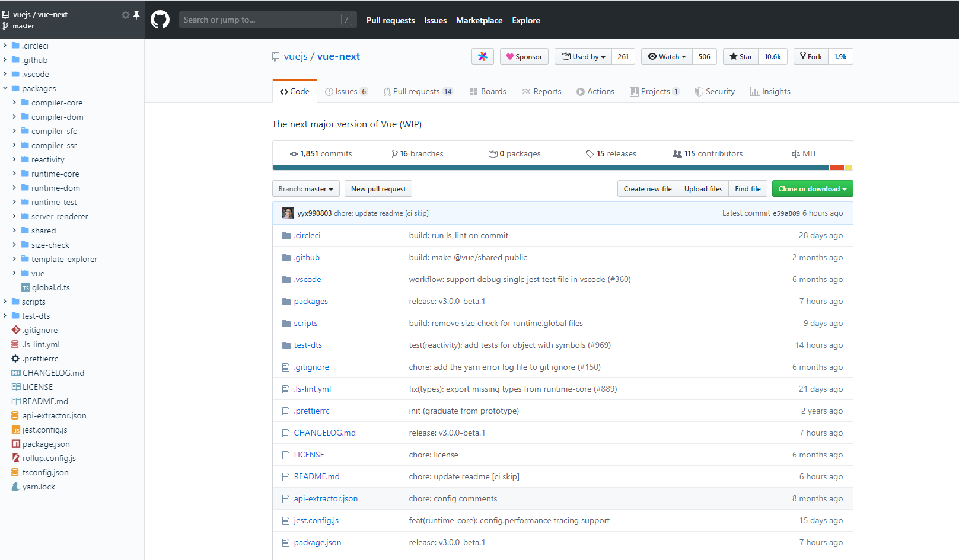Click the yarn.lock icon in sidebar
The width and height of the screenshot is (959, 560).
pyautogui.click(x=16, y=487)
